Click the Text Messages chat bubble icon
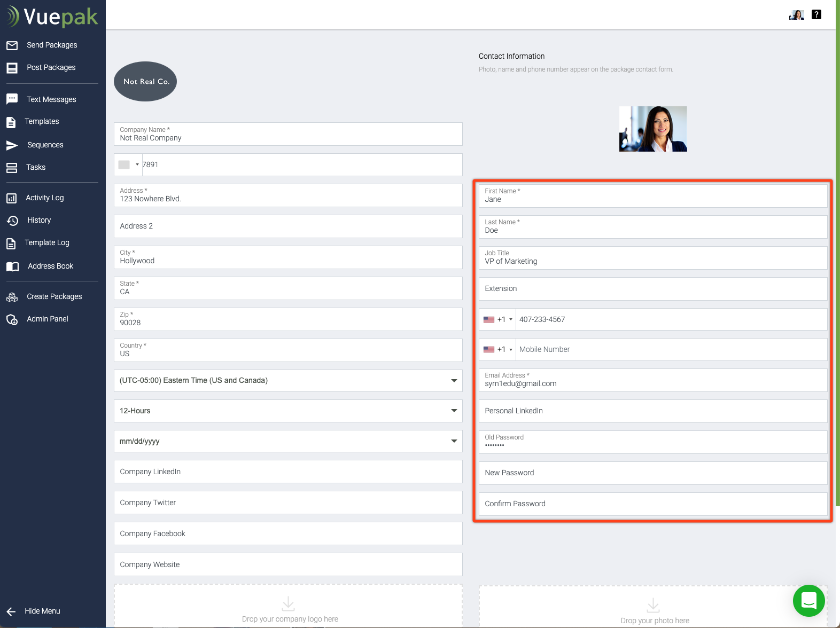Screen dimensions: 840x628 click(x=12, y=99)
